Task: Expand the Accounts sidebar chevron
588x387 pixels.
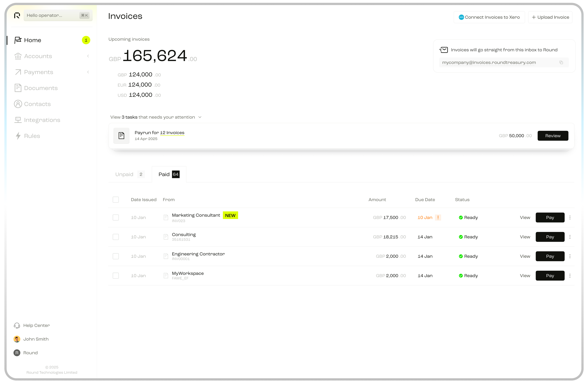Action: [88, 56]
